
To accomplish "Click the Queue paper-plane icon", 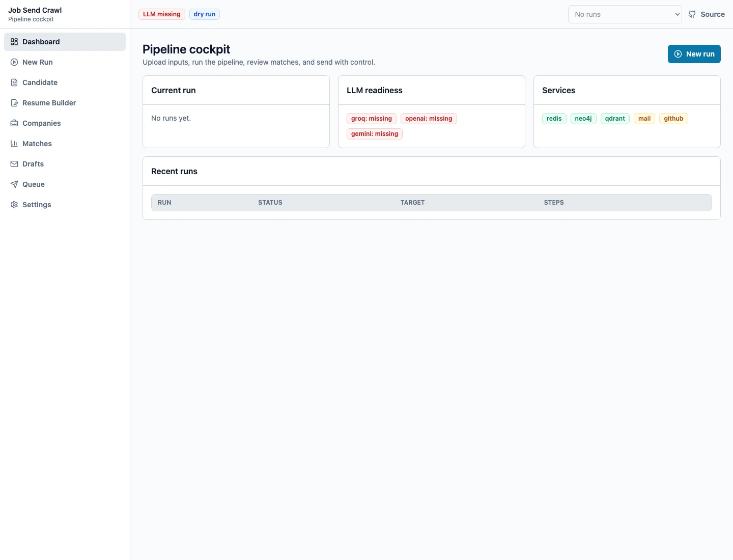I will 14,184.
